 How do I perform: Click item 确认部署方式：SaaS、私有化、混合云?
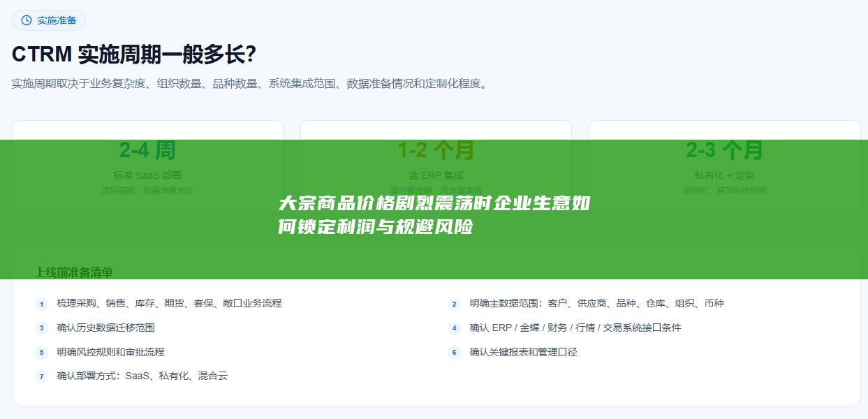[x=142, y=376]
